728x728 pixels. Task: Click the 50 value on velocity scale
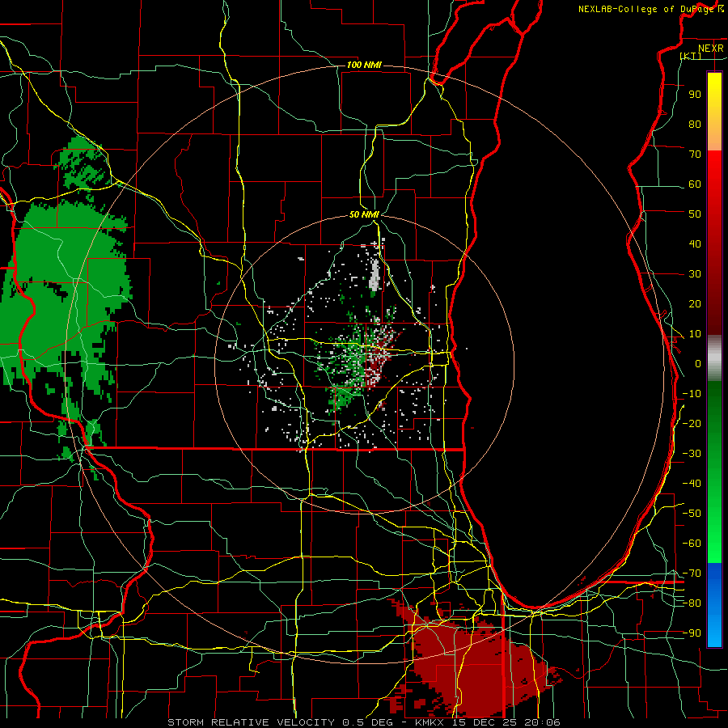click(695, 214)
